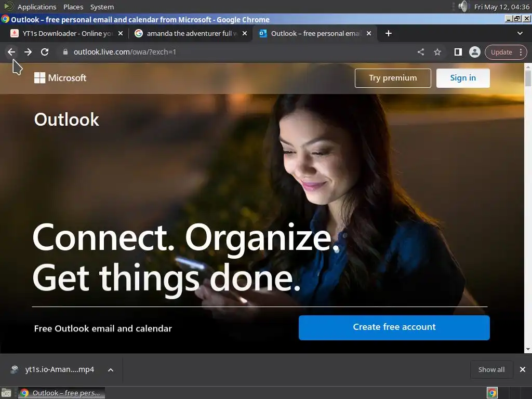Expand the tab search chevron
The width and height of the screenshot is (532, 399).
tap(520, 33)
